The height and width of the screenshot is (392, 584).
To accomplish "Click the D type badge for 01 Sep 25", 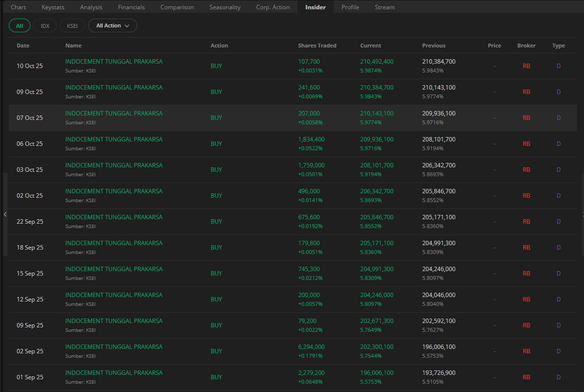I will tap(558, 377).
